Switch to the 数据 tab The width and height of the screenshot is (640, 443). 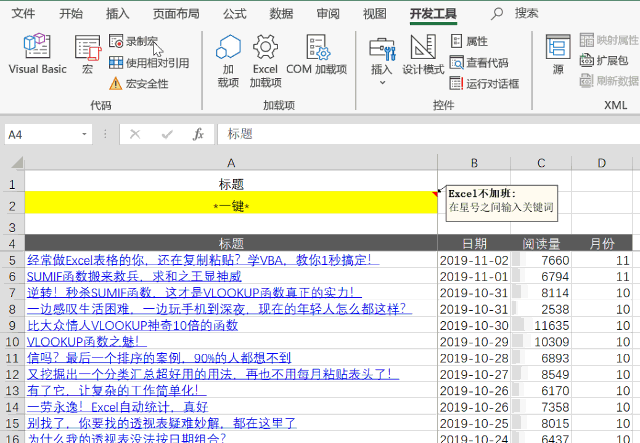pyautogui.click(x=281, y=13)
